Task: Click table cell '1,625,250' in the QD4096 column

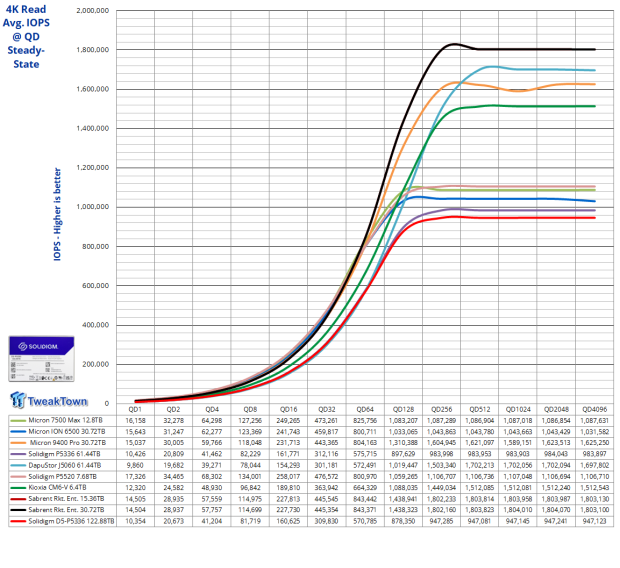Action: 594,443
